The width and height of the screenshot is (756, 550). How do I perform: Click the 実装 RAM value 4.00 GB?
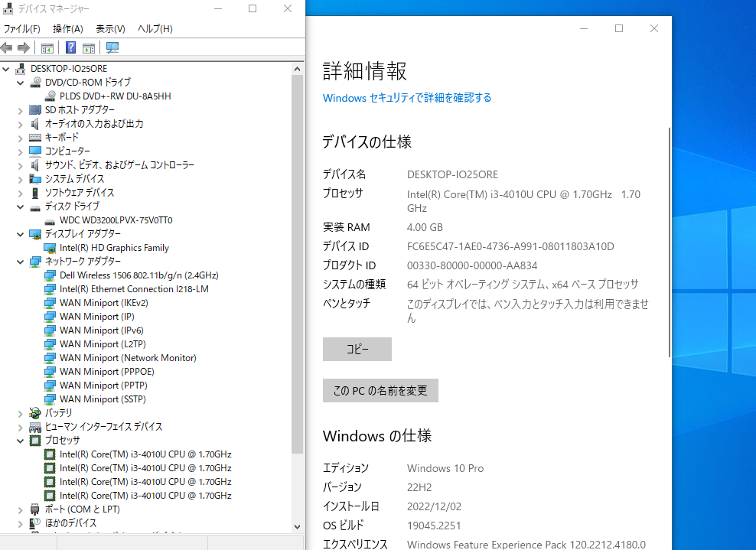(x=425, y=227)
